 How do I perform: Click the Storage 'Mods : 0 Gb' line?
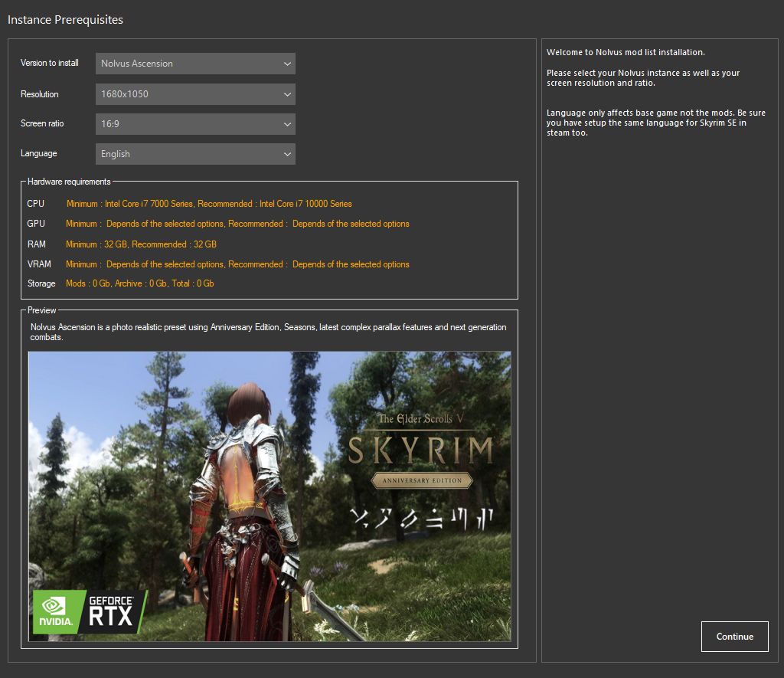coord(140,283)
